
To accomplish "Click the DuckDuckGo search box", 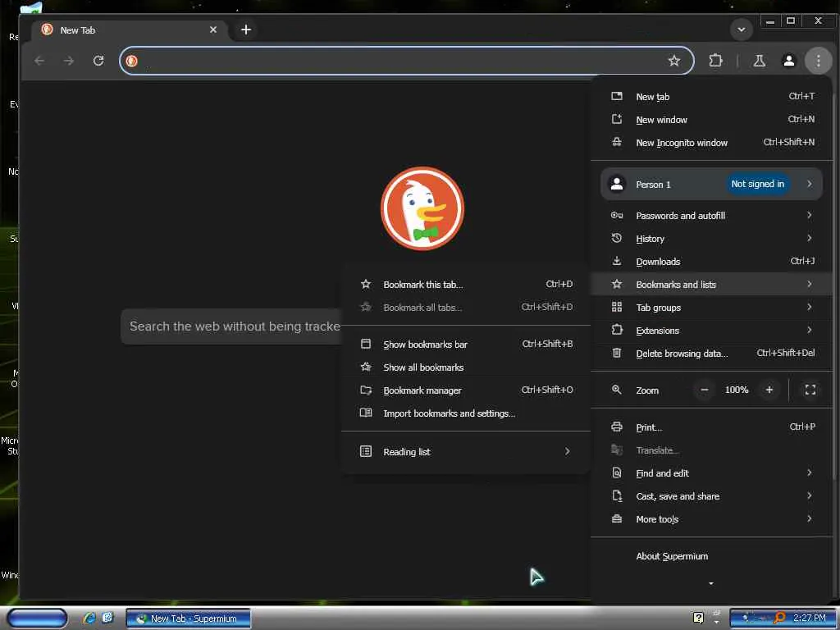I will point(231,326).
